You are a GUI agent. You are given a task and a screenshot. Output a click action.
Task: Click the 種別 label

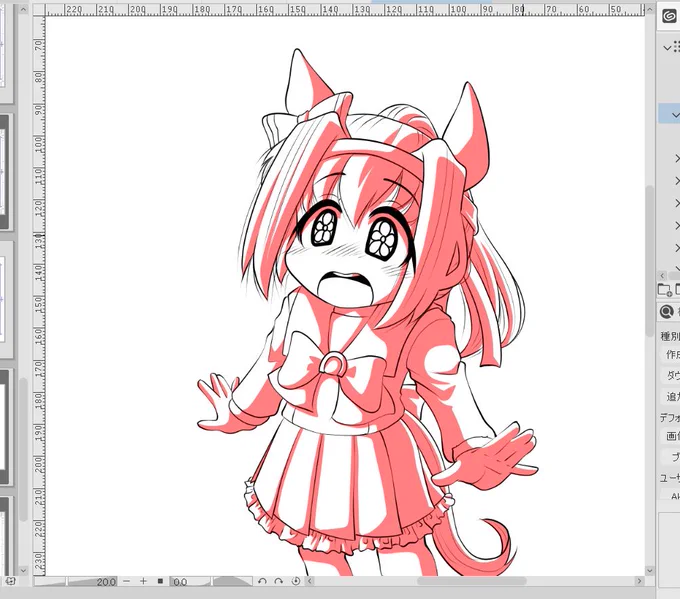click(670, 336)
